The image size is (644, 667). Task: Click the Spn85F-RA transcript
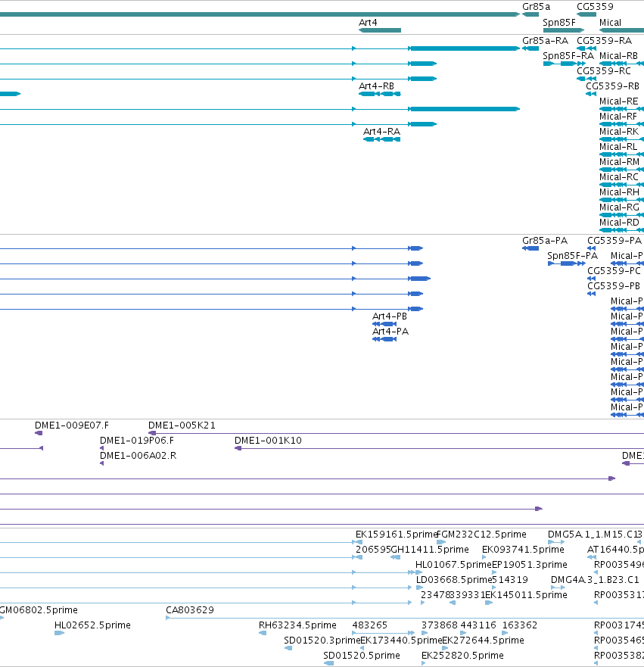565,64
